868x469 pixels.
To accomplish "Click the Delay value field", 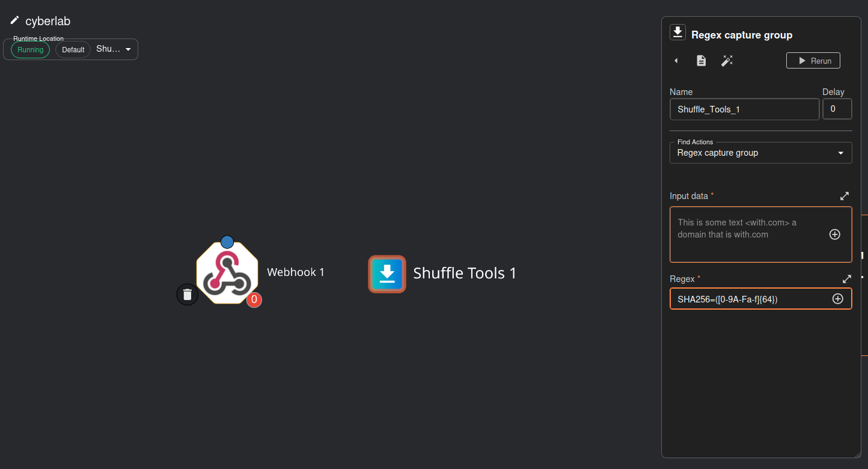I will coord(837,109).
